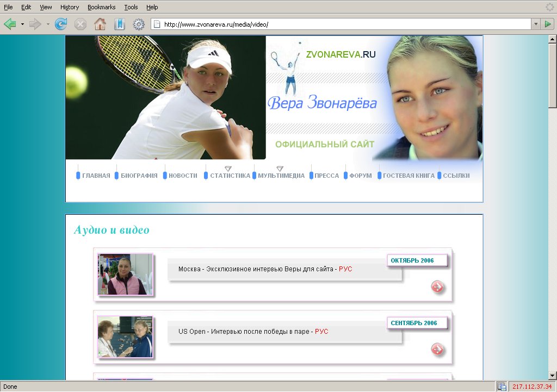
Task: Reload the page with the blue refresh icon
Action: point(61,24)
